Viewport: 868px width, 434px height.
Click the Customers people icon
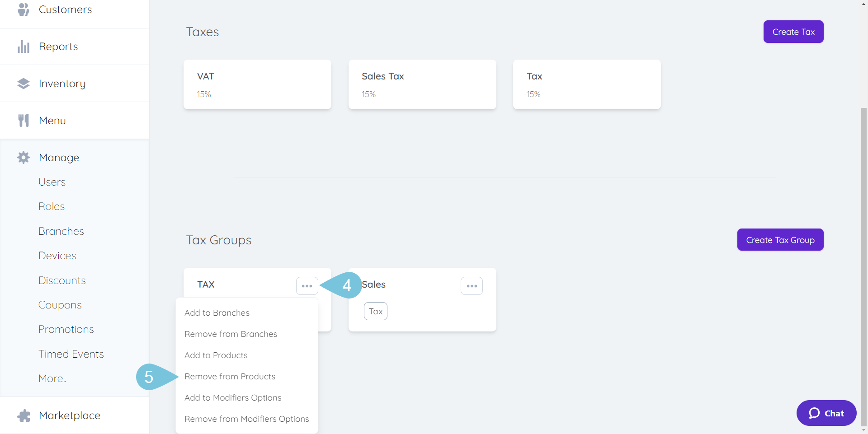[24, 9]
